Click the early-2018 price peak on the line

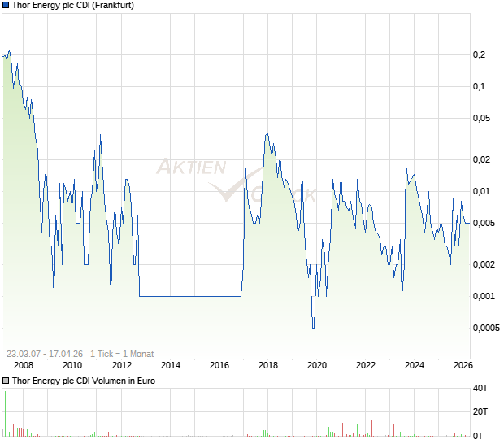267,133
